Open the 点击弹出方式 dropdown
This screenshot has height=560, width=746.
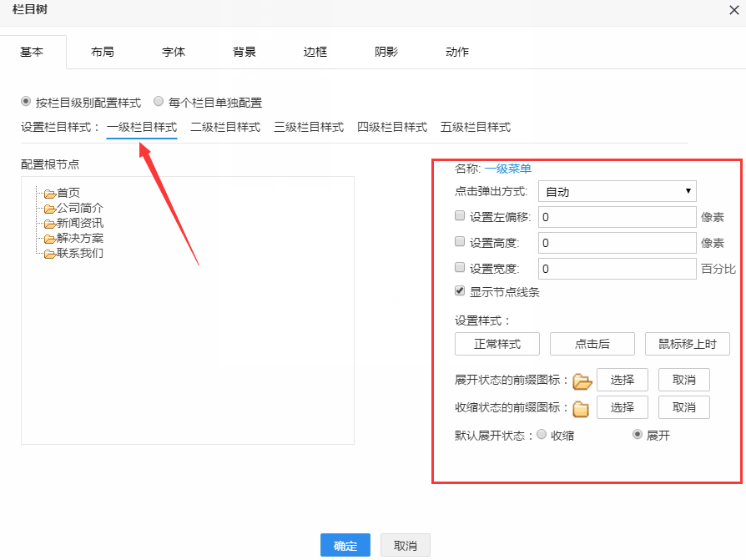pos(617,192)
